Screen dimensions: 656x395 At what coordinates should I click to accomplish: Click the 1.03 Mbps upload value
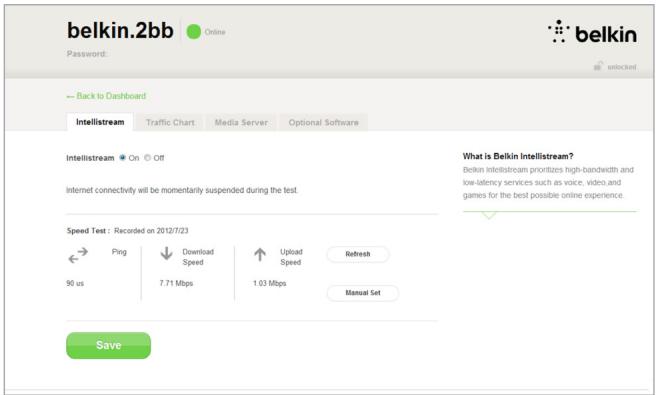[269, 283]
